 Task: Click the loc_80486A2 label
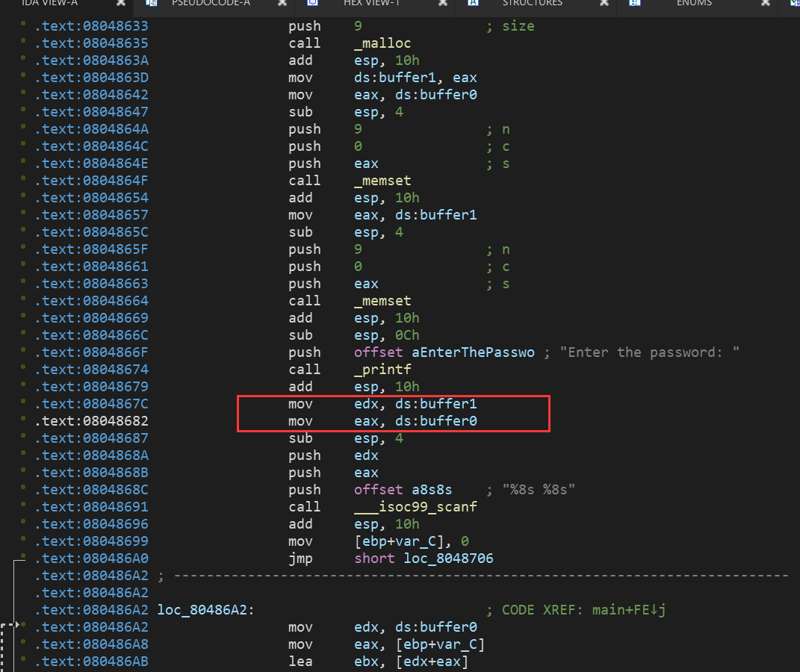[x=205, y=610]
